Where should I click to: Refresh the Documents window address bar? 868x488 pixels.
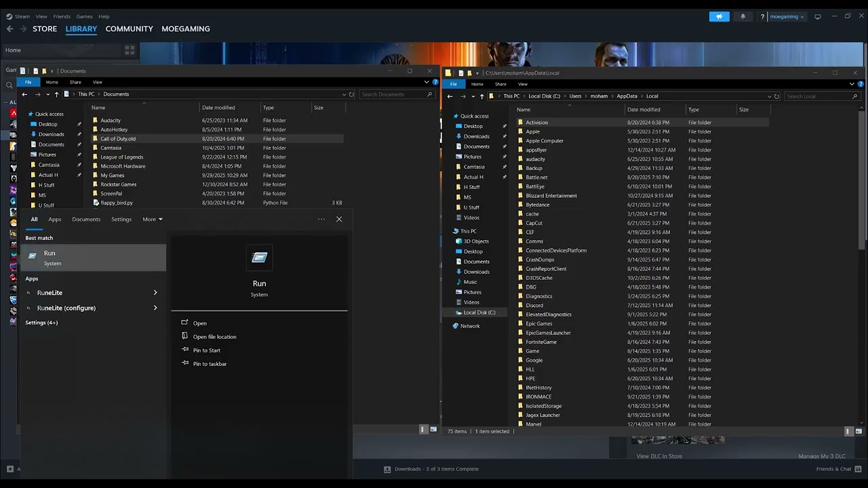pyautogui.click(x=351, y=94)
